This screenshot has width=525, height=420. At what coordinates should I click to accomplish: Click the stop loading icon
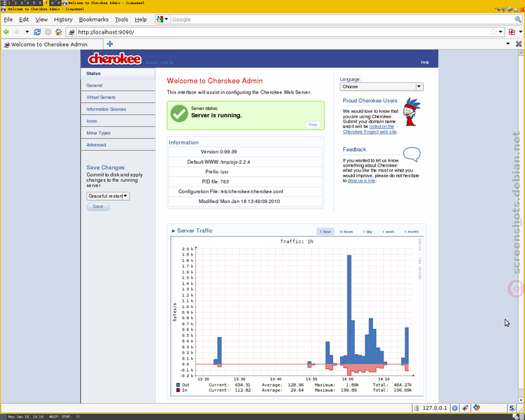[48, 31]
